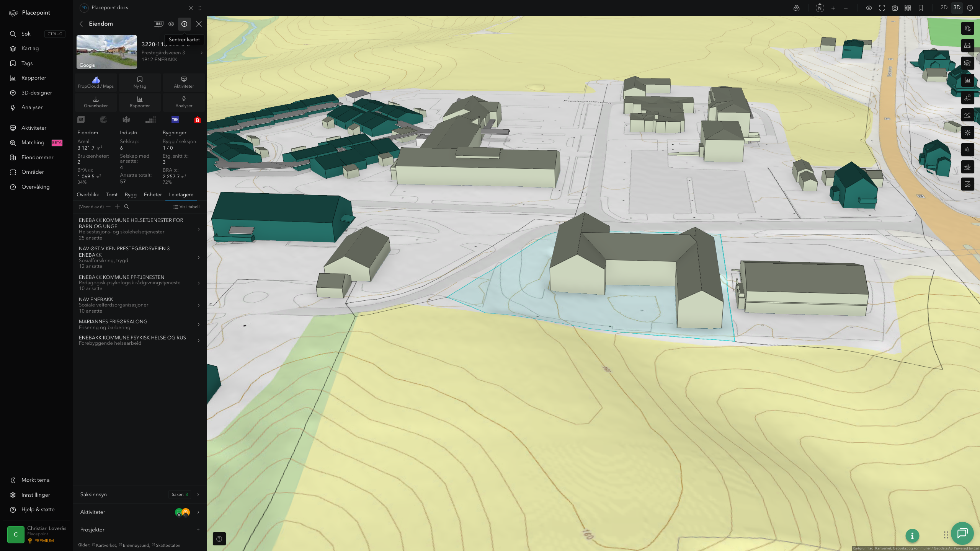Open PropCloud / Maps
The height and width of the screenshot is (551, 980).
96,82
